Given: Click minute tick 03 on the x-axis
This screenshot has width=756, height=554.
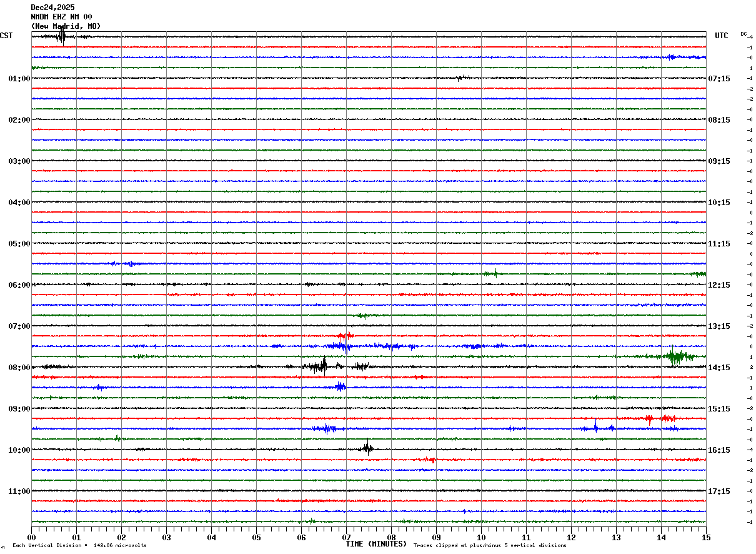Looking at the screenshot, I should [166, 537].
